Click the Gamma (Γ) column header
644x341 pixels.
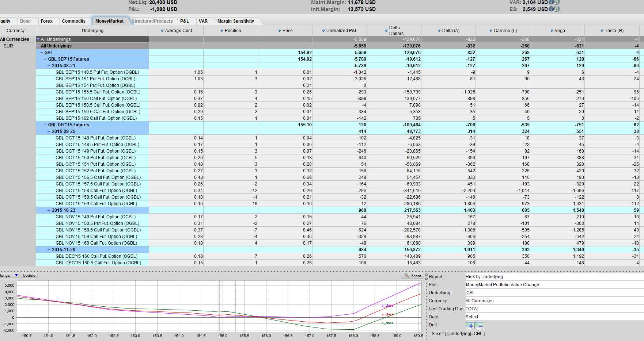pos(503,31)
